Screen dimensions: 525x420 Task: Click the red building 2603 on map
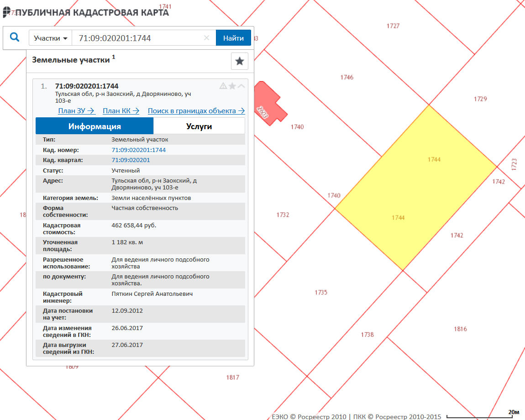(x=268, y=103)
